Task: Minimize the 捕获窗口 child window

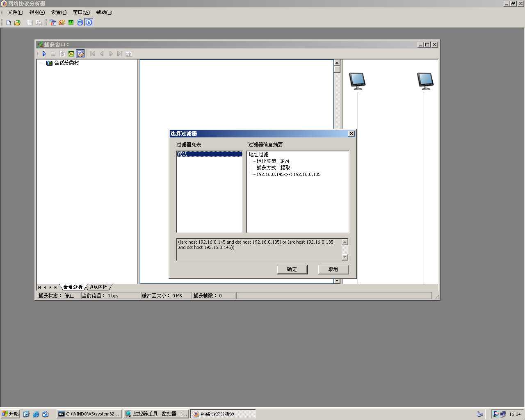Action: [x=420, y=45]
